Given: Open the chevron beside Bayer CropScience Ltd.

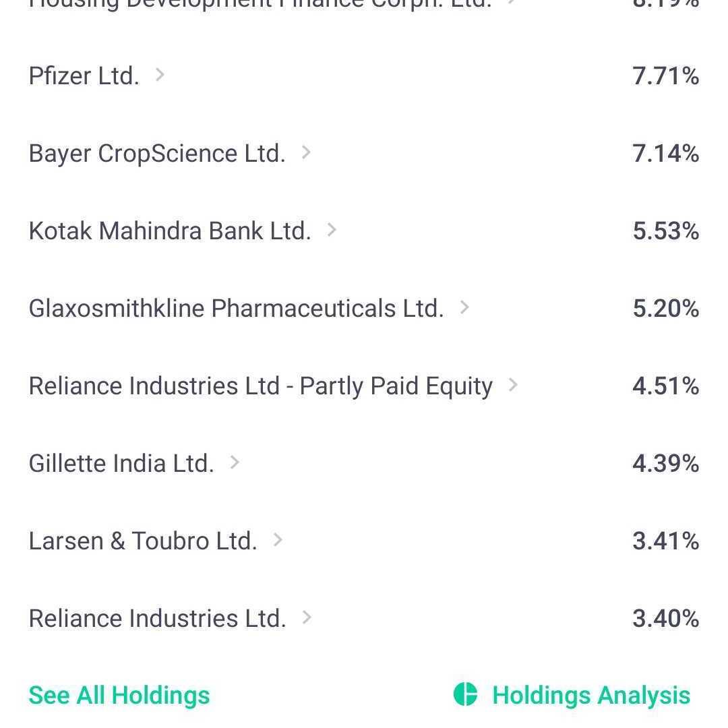Looking at the screenshot, I should (x=306, y=152).
